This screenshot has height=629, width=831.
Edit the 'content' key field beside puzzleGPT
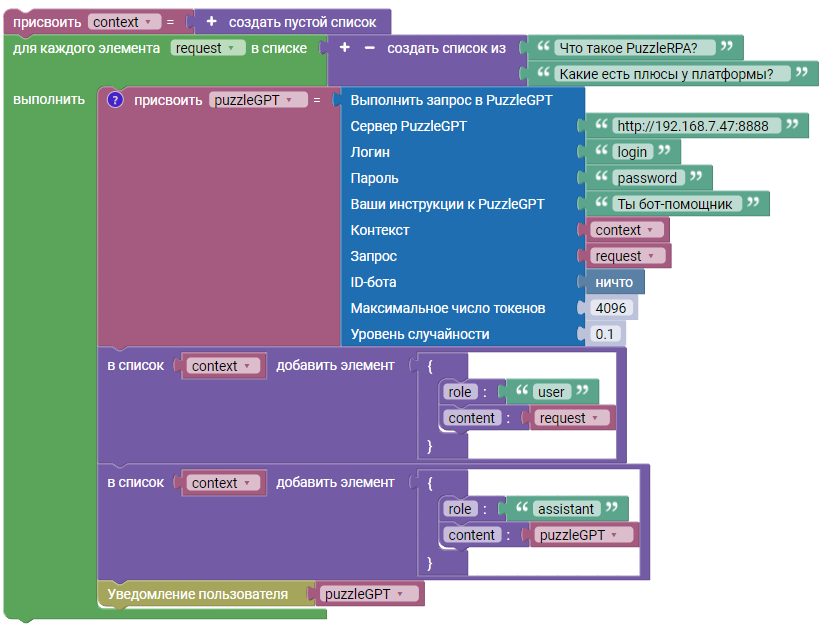click(x=472, y=535)
